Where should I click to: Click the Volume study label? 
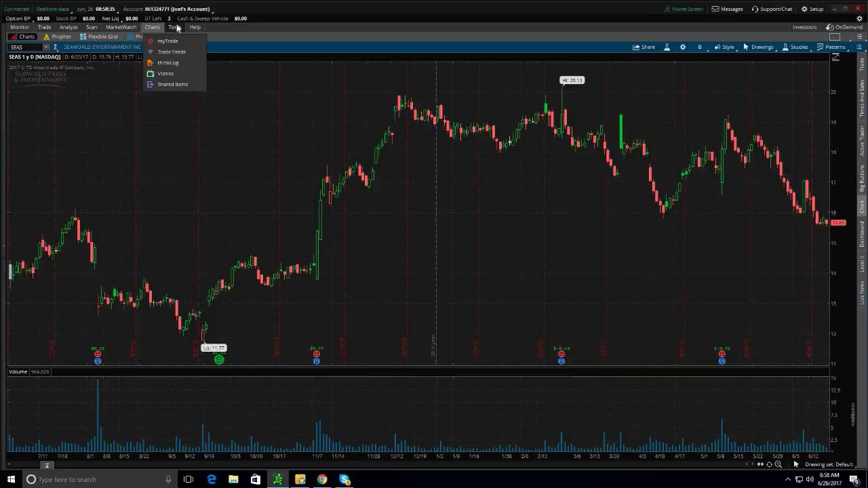tap(18, 371)
